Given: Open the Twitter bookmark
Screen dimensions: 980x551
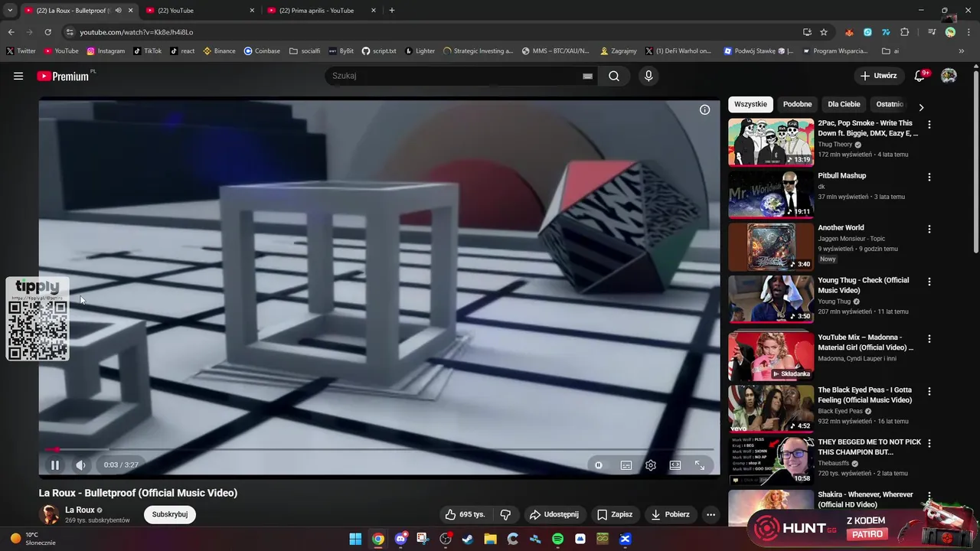Looking at the screenshot, I should click(x=21, y=51).
